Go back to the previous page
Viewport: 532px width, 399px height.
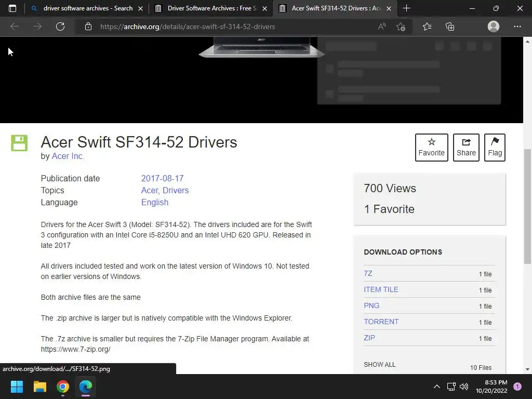pyautogui.click(x=14, y=26)
